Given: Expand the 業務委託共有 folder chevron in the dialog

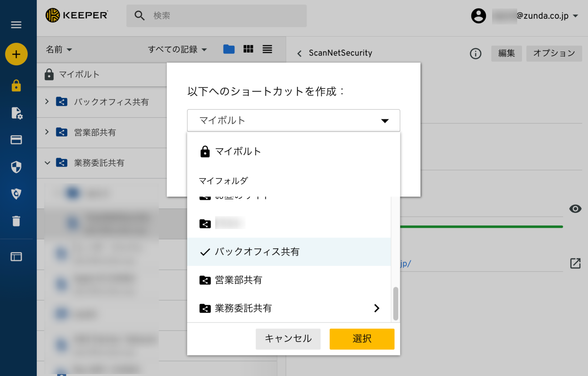Looking at the screenshot, I should (x=377, y=308).
